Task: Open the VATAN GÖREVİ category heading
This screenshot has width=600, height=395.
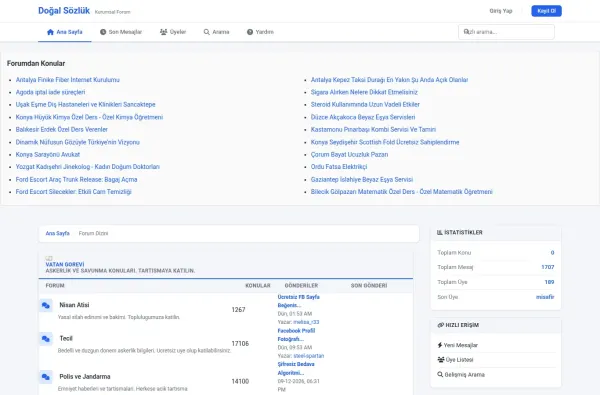Action: click(65, 264)
